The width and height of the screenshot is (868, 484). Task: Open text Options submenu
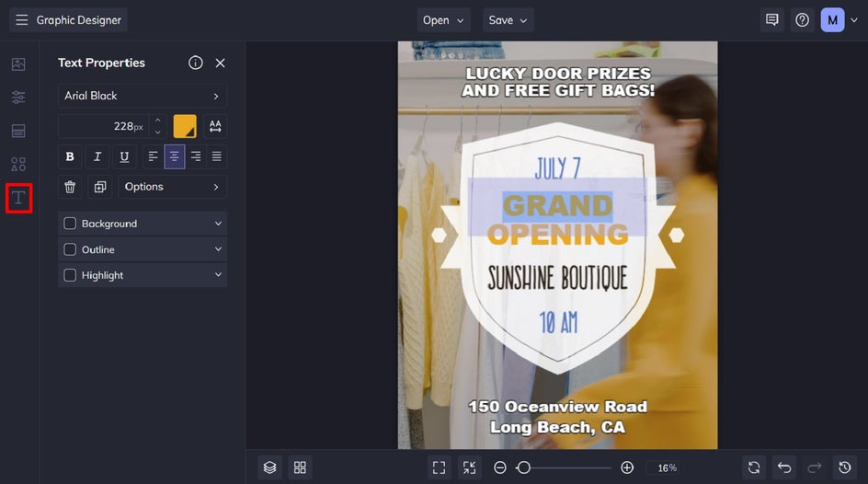[x=173, y=187]
